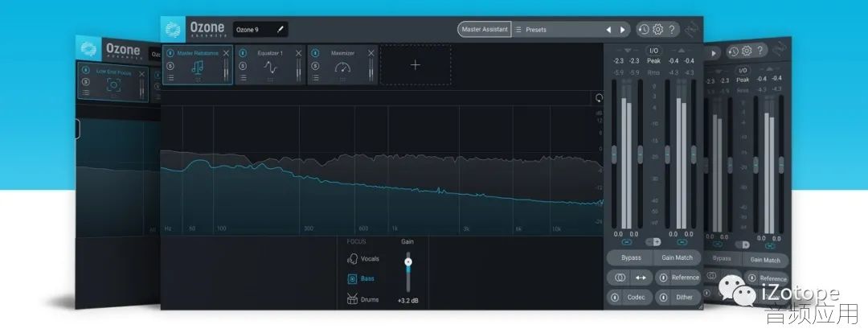Screen dimensions: 868x333
Task: Launch the Master Assistant
Action: 485,30
